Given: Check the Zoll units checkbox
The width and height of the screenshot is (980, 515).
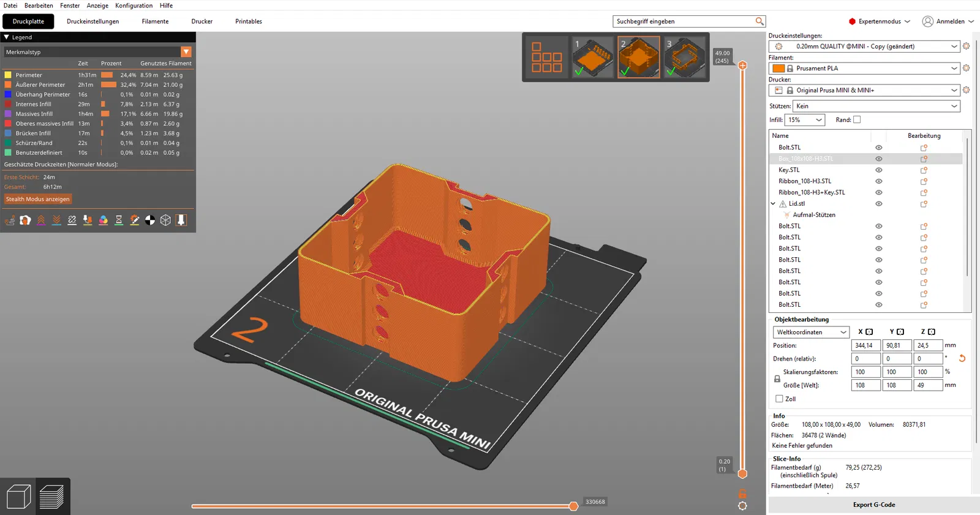Looking at the screenshot, I should [779, 399].
